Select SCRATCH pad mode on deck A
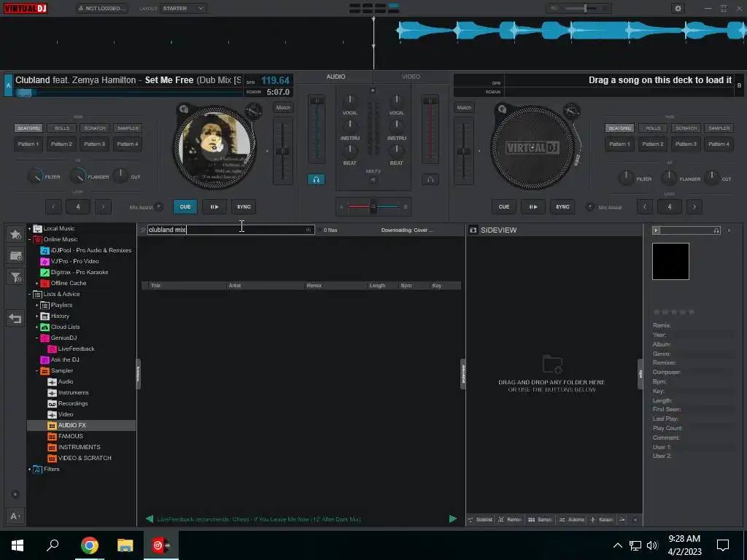 95,128
